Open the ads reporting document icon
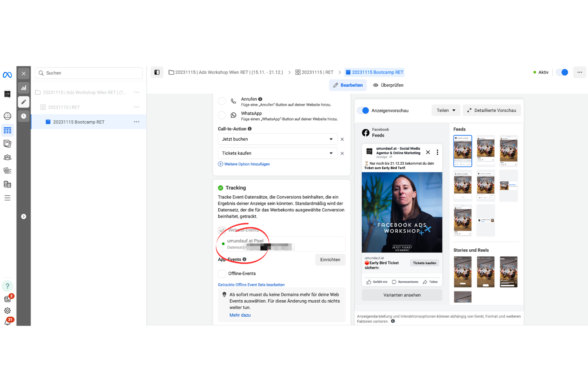The image size is (588, 392). (x=7, y=144)
